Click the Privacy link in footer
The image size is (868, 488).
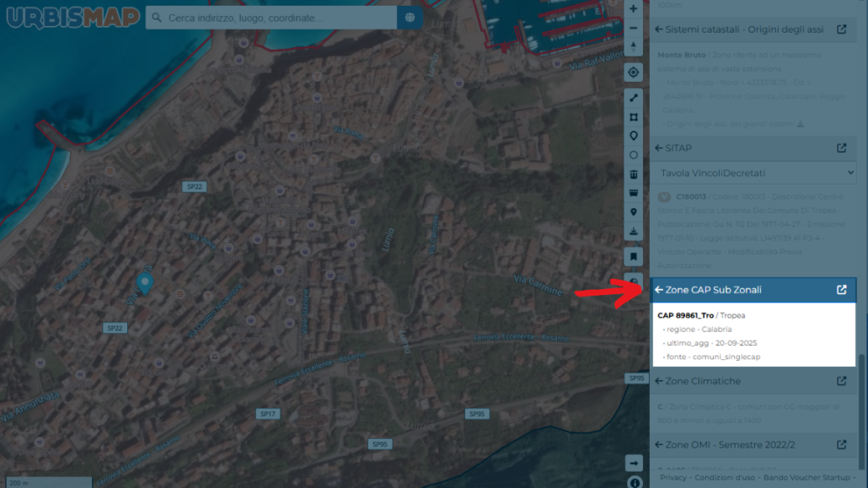pyautogui.click(x=672, y=478)
